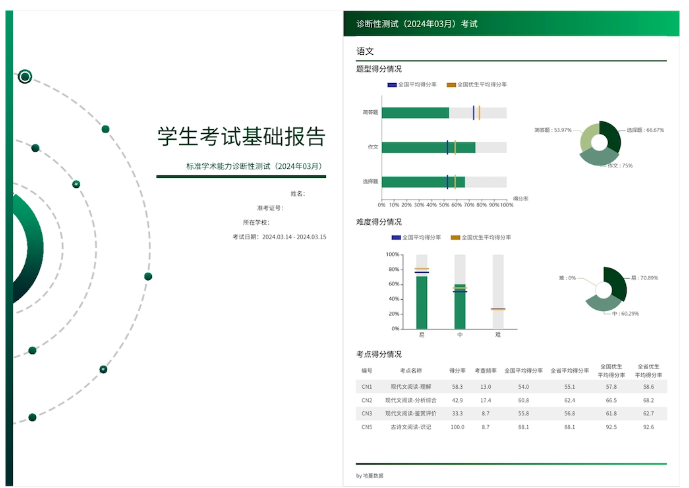Click the blue 全国平均得分率 legend marker in 难度得分情况
This screenshot has height=488, width=689.
point(396,238)
